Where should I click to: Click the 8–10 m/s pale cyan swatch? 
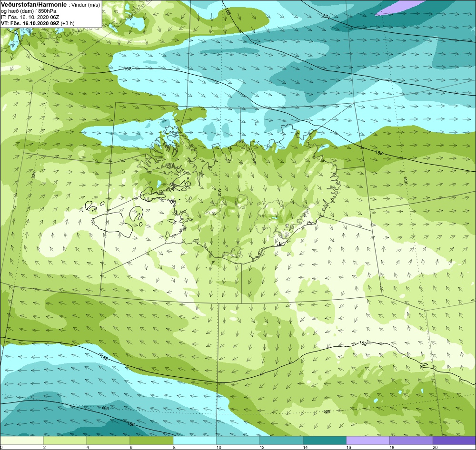[x=195, y=440]
